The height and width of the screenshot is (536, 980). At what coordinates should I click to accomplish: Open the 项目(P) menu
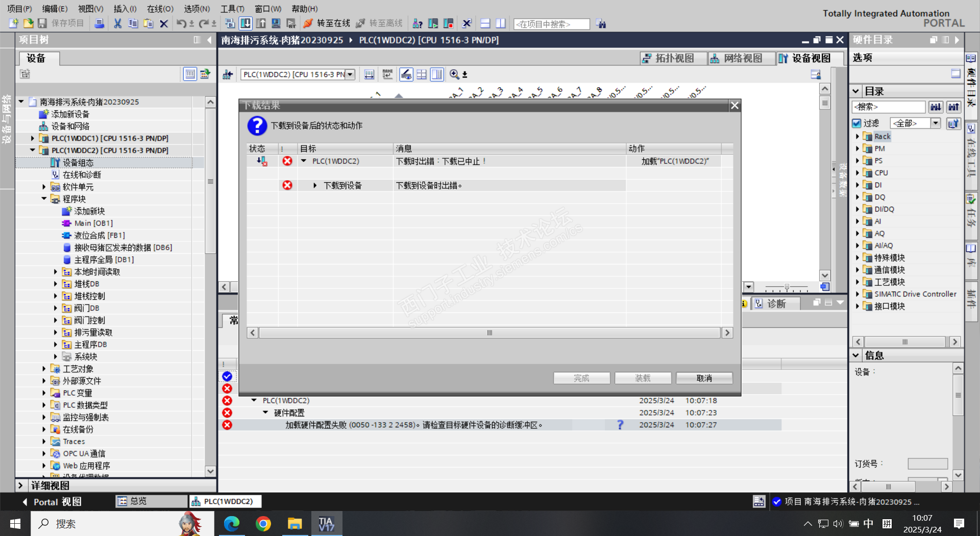point(19,9)
